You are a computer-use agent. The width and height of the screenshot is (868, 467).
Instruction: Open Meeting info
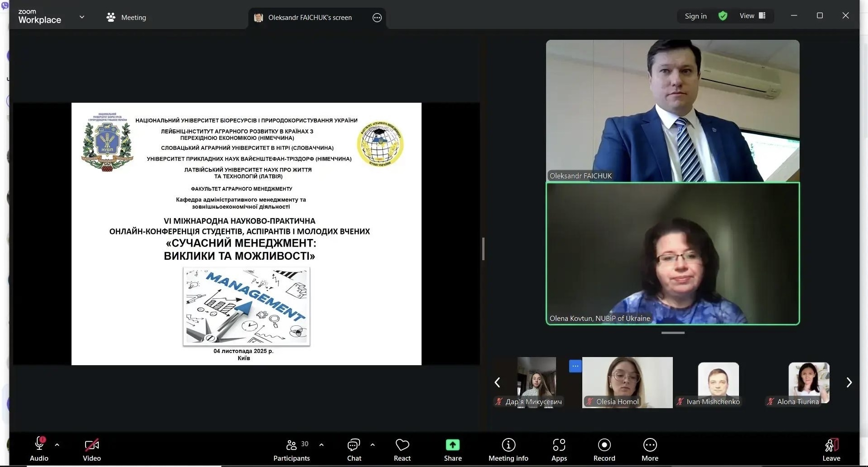pyautogui.click(x=508, y=449)
